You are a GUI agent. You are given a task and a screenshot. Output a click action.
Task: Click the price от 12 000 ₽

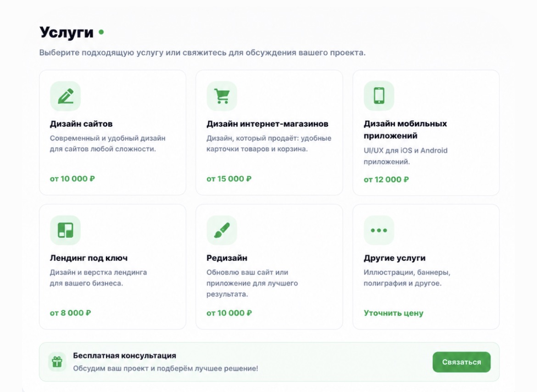pos(386,179)
